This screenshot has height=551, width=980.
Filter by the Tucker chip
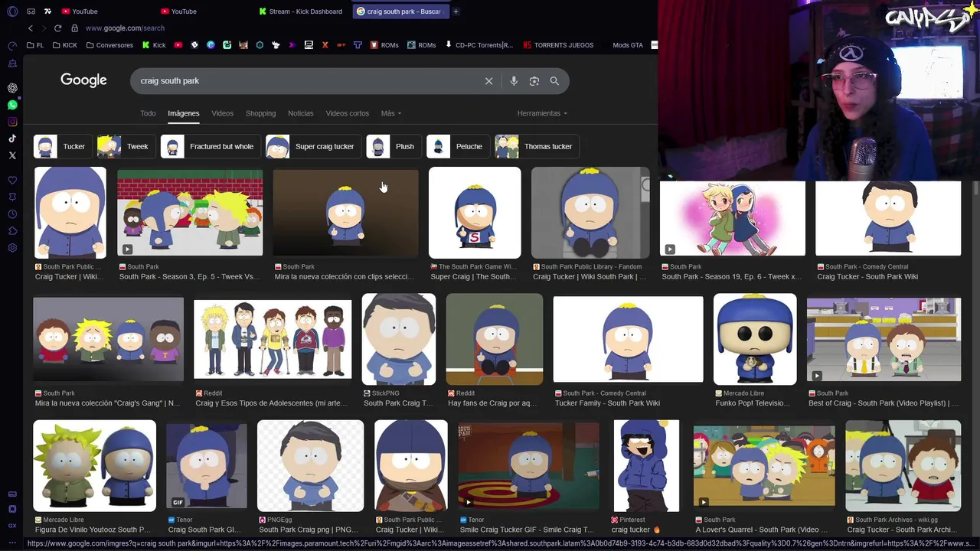62,146
